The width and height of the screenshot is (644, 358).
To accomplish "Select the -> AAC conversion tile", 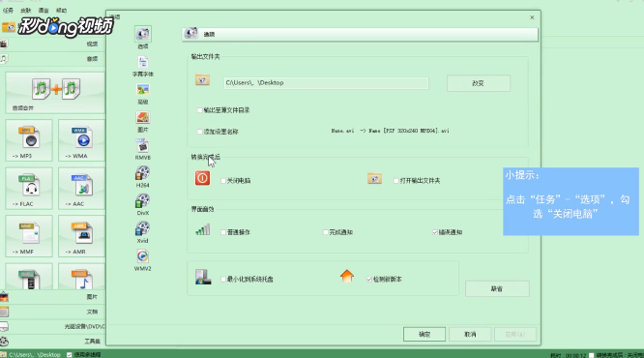I will pos(81,189).
